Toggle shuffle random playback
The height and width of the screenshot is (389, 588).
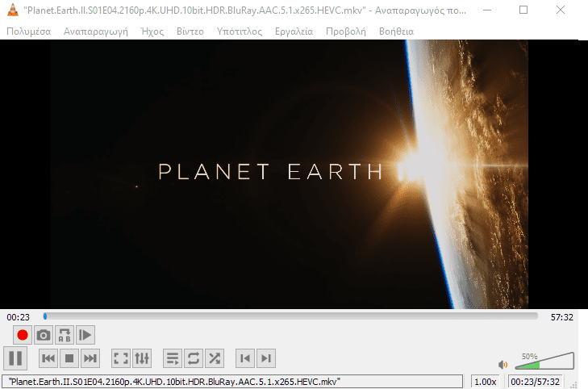(215, 358)
